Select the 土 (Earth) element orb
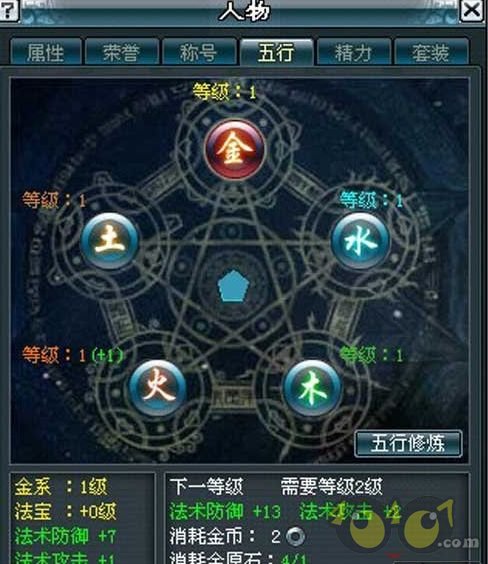Viewport: 488px width, 564px height. (x=110, y=241)
